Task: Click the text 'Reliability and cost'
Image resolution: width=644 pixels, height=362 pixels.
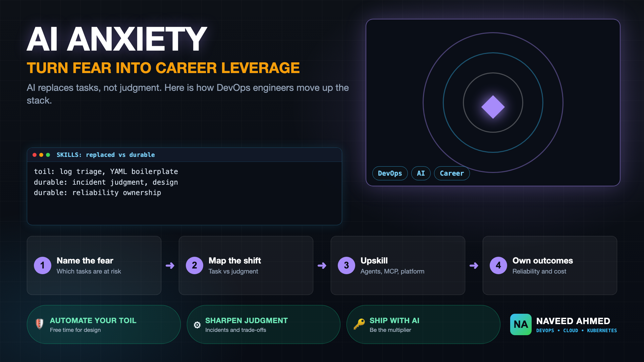Action: point(539,271)
